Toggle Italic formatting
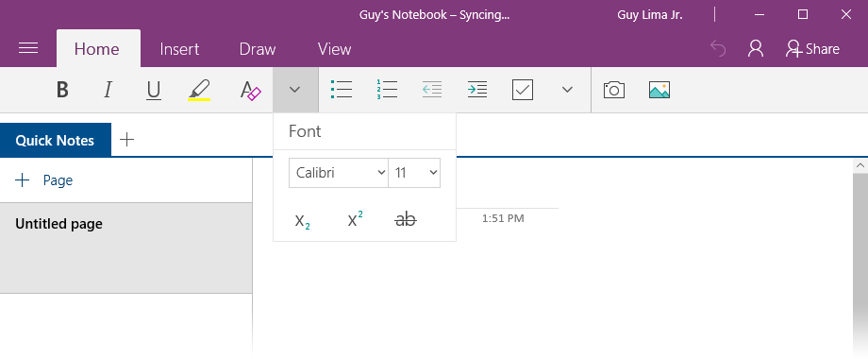Screen dimensions: 868x359 pyautogui.click(x=108, y=90)
